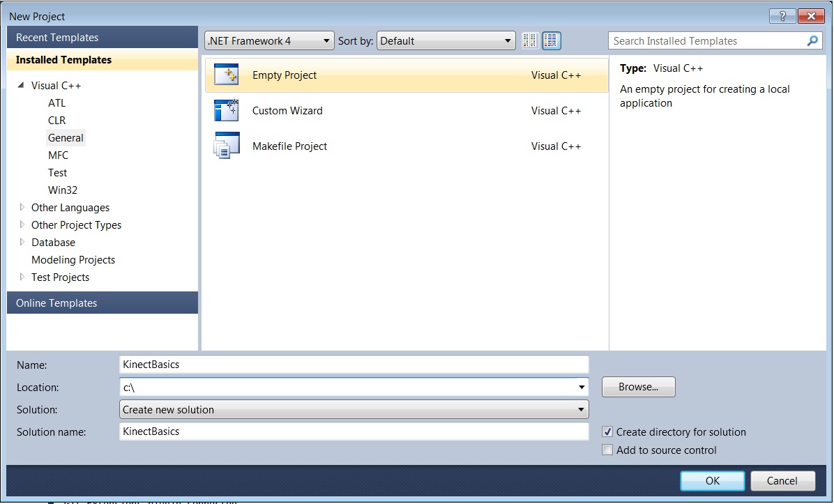834x504 pixels.
Task: Click the Custom Wizard template icon
Action: pos(227,111)
